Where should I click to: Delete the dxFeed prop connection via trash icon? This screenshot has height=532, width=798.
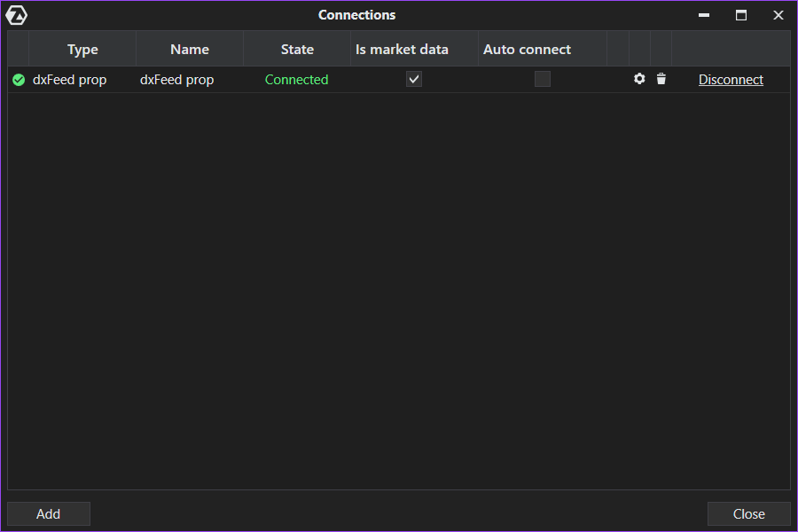pyautogui.click(x=661, y=79)
